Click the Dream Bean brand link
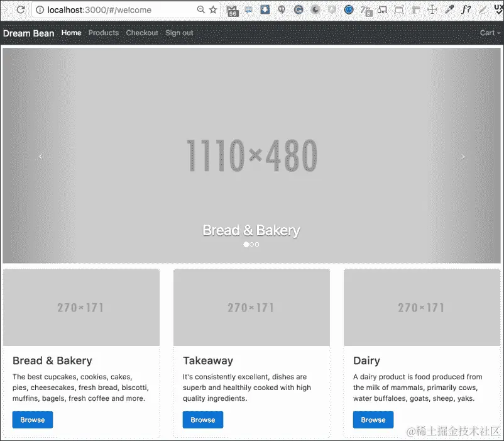The image size is (504, 441). pos(29,33)
